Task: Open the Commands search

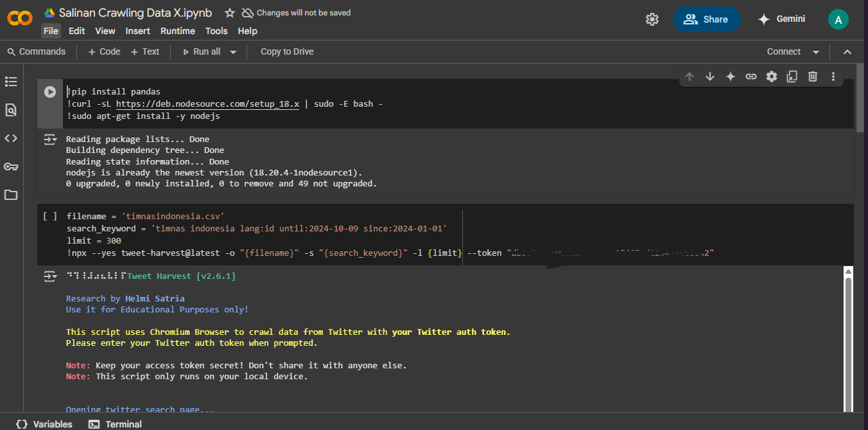Action: point(36,51)
